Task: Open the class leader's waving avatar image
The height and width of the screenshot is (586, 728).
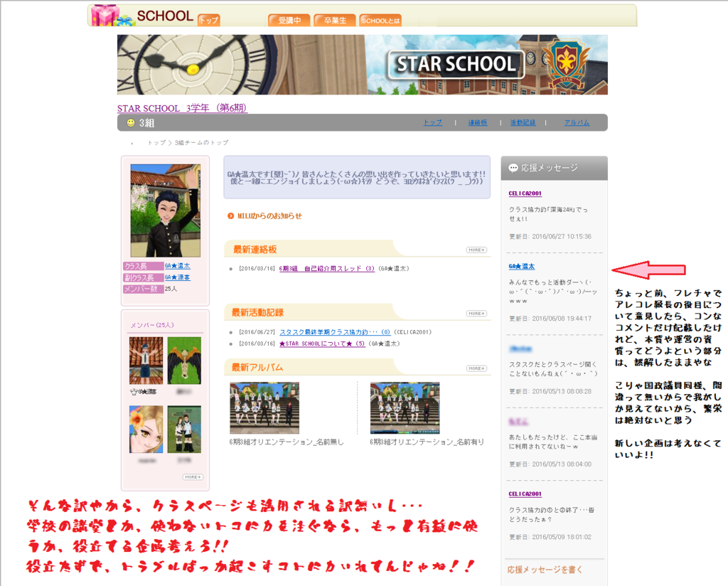Action: (x=155, y=211)
